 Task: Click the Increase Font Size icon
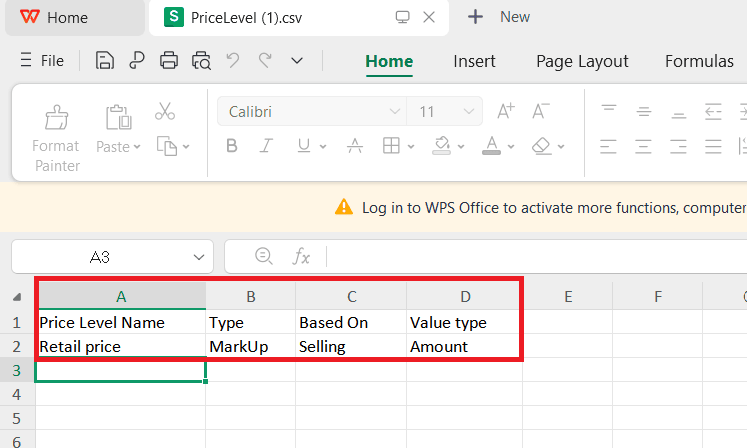coord(506,111)
